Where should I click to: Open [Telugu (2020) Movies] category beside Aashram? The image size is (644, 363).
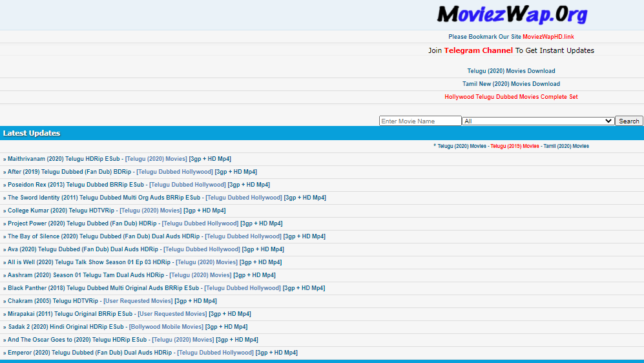click(200, 275)
